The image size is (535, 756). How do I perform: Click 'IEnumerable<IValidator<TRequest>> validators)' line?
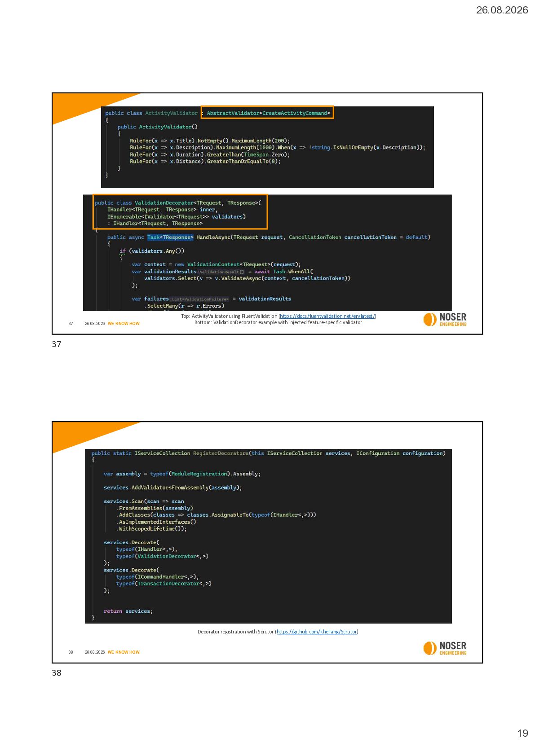176,216
